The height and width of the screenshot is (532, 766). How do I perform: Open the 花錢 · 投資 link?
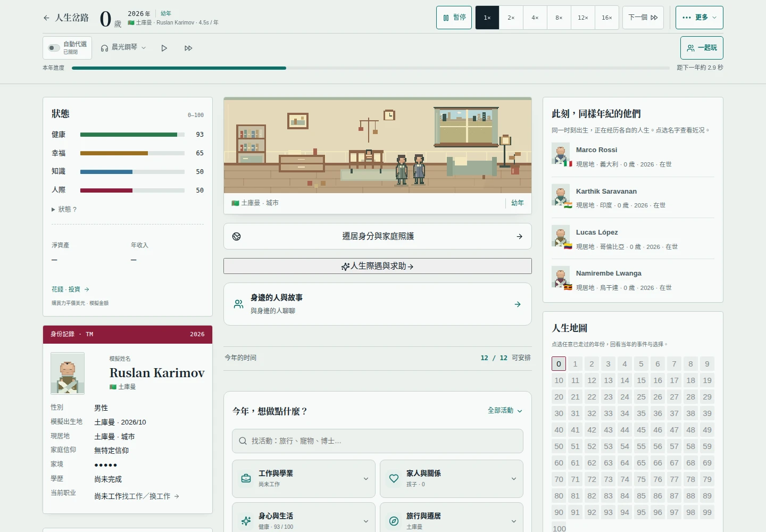tap(70, 289)
